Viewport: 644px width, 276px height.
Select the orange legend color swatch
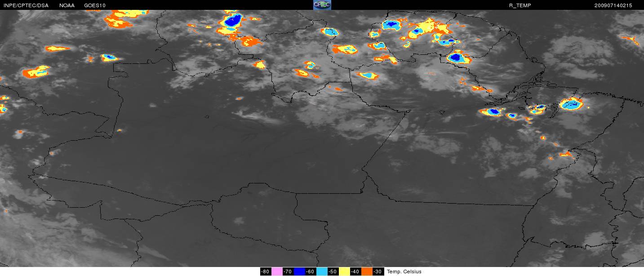(x=367, y=272)
